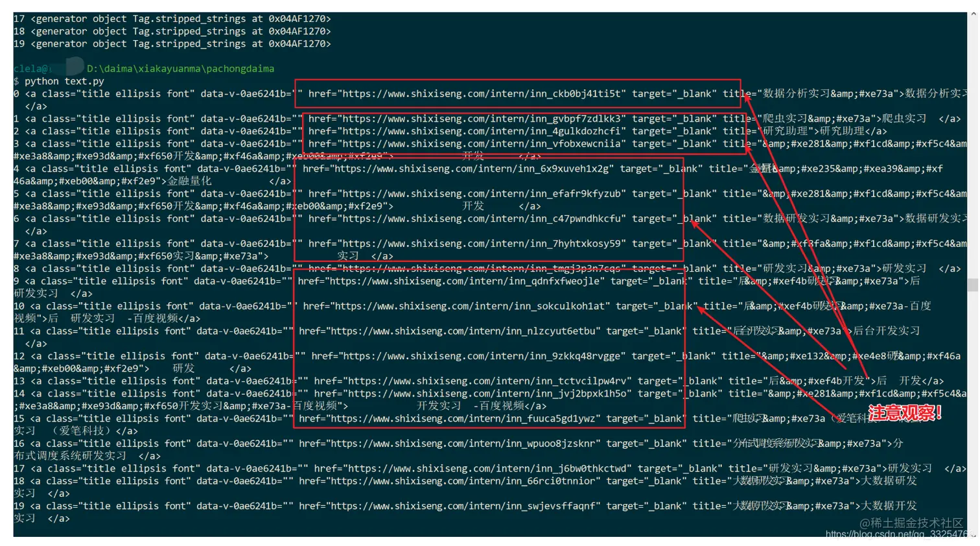Select generator object output line 17
This screenshot has width=980, height=546.
click(172, 19)
